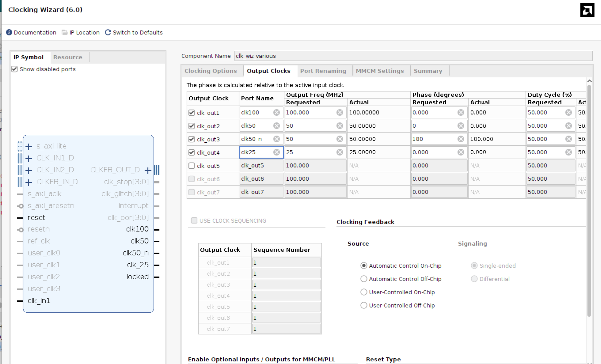Enable the clk_out5 output clock checkbox
The image size is (601, 364).
[191, 166]
